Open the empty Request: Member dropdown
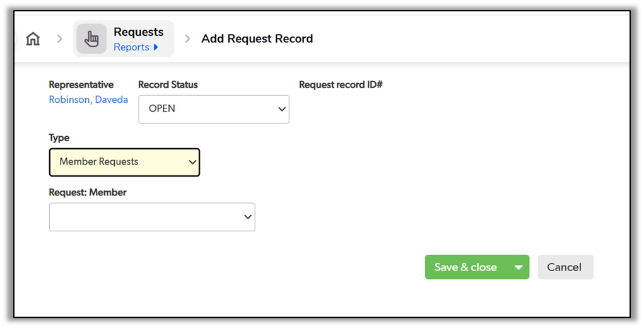The image size is (644, 328). (x=152, y=217)
